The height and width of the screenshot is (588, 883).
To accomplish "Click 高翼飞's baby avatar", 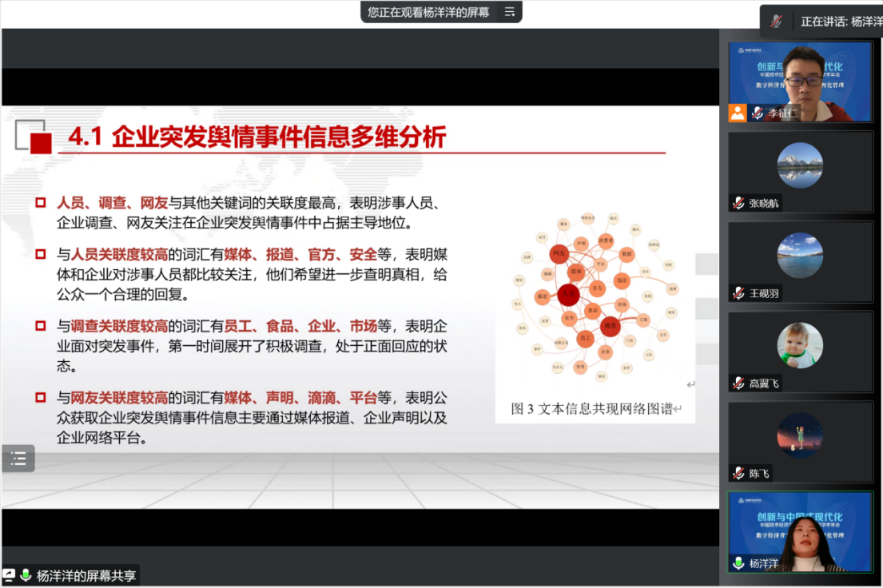I will click(x=800, y=346).
